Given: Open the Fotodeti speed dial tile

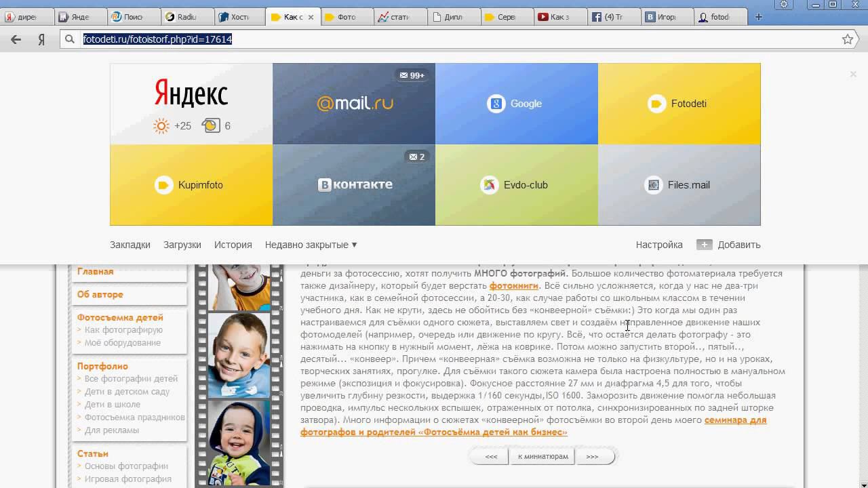Looking at the screenshot, I should (679, 104).
